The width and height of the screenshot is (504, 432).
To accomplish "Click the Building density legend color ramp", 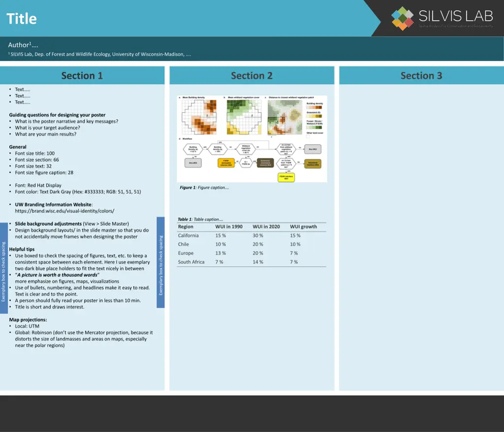I will point(314,108).
